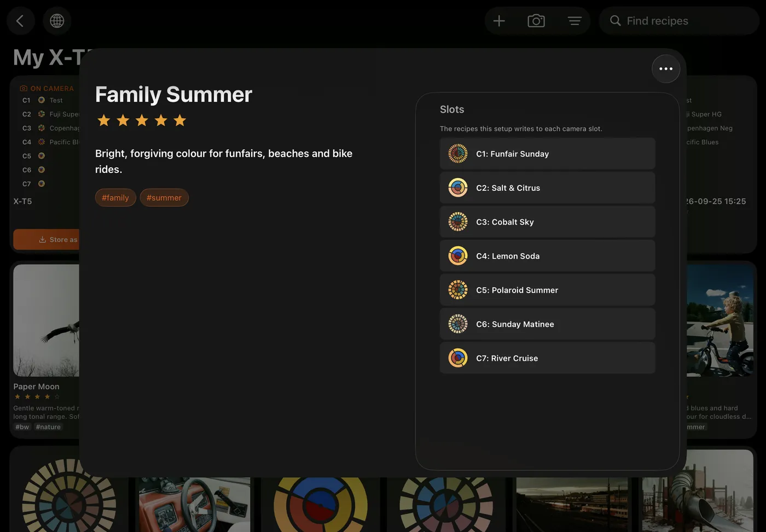Screen dimensions: 766x532
Task: Set rating with the fifth star
Action: coord(180,120)
